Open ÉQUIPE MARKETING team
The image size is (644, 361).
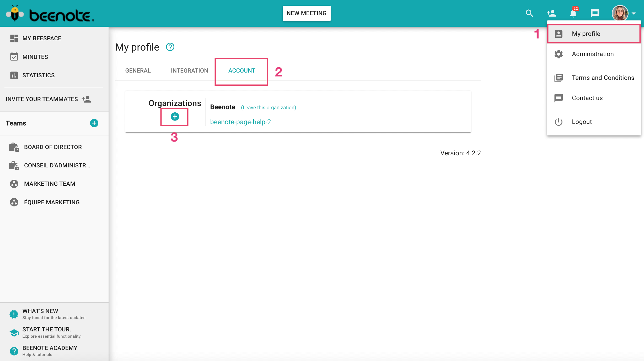coord(52,202)
